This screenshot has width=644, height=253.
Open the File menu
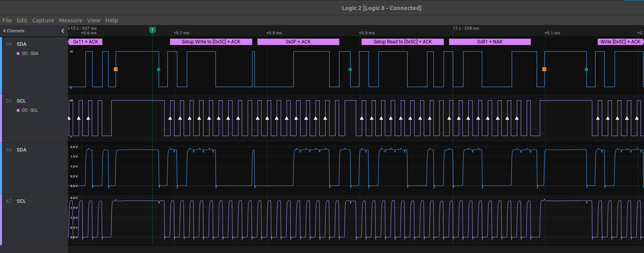[x=7, y=20]
